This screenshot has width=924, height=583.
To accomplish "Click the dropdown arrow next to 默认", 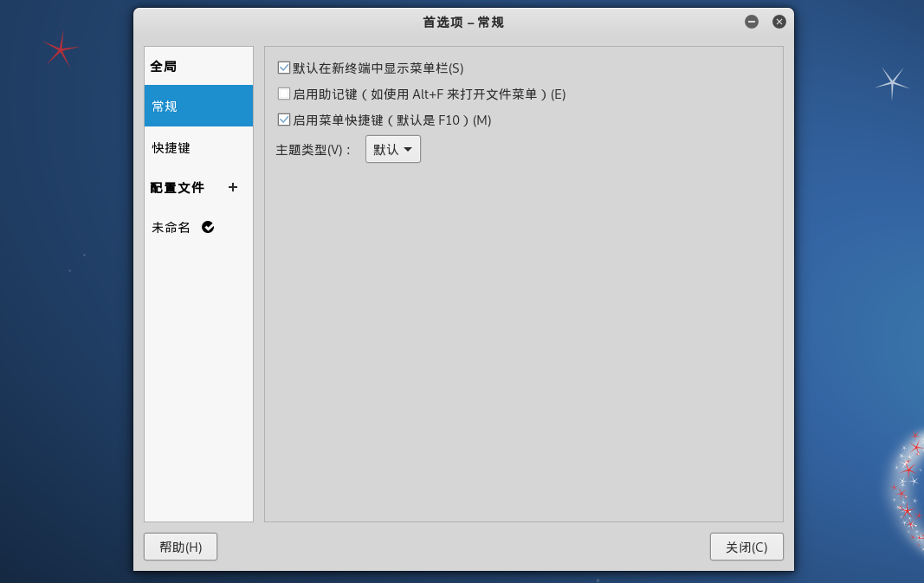I will pyautogui.click(x=408, y=150).
